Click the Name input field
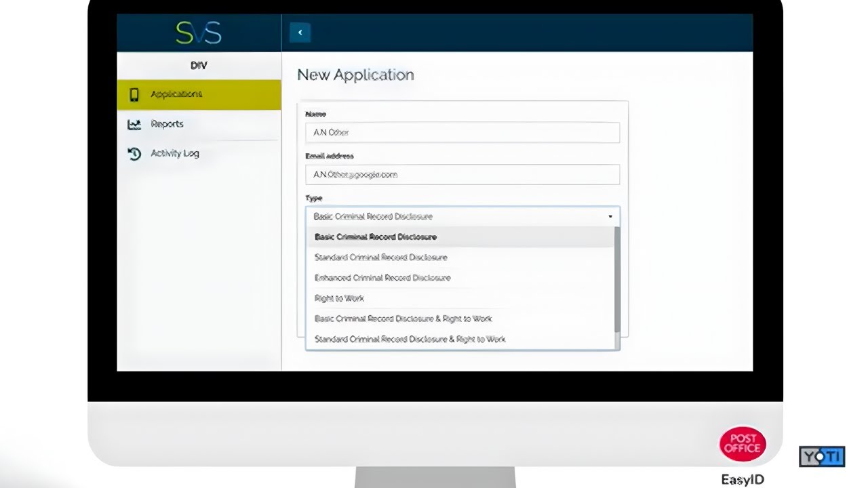868x488 pixels. pos(462,132)
